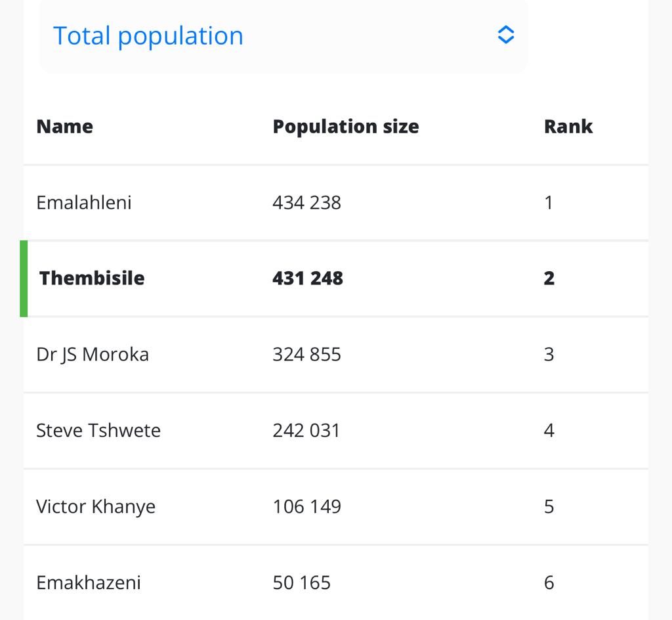Click rank number 6 for Emakhazeni
This screenshot has width=672, height=620.
549,583
